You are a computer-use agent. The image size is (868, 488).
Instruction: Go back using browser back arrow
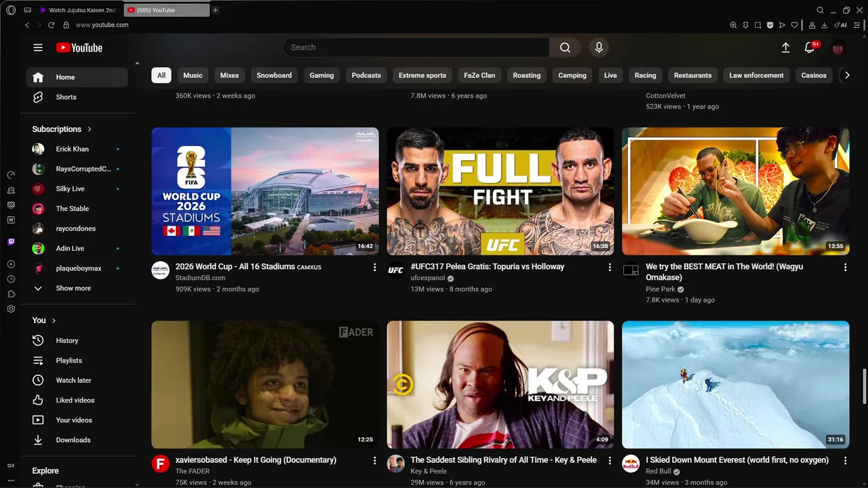(x=27, y=25)
